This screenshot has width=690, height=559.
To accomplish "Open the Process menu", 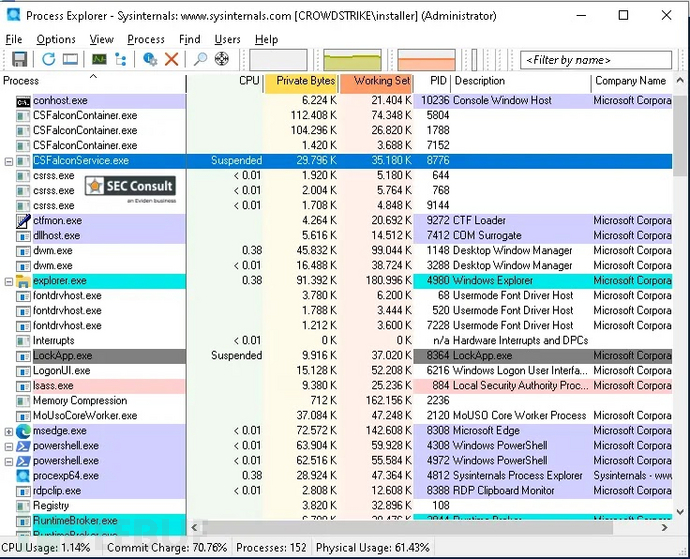I will coord(146,39).
